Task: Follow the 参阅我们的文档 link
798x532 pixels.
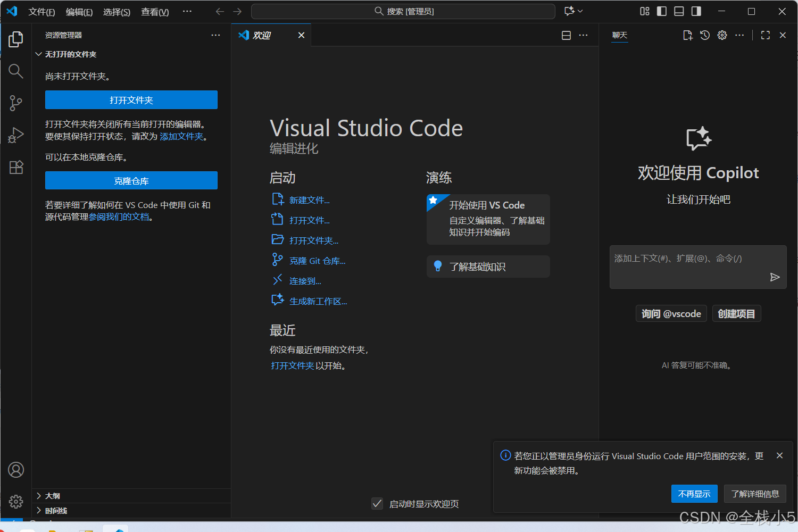Action: 119,217
